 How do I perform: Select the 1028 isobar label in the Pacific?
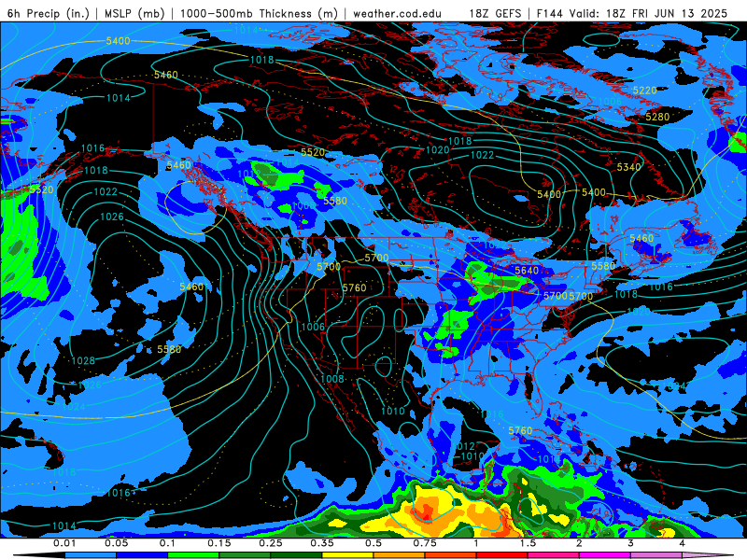coord(83,360)
